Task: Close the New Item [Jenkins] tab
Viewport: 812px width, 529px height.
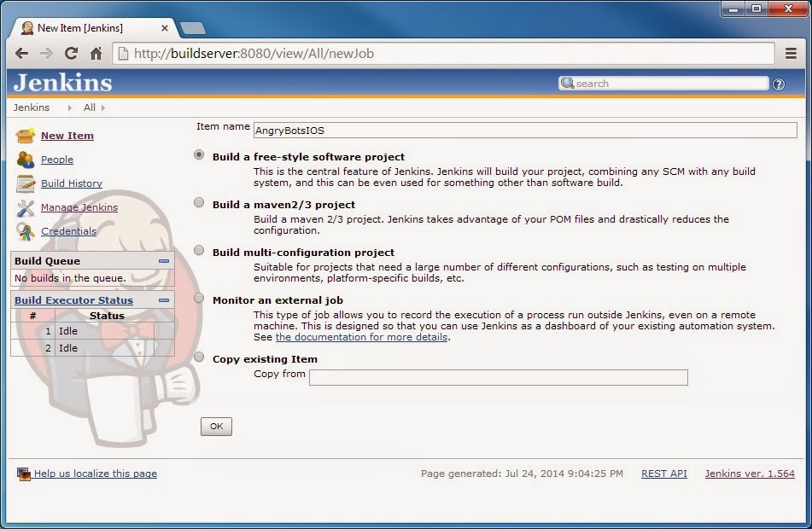Action: click(x=165, y=28)
